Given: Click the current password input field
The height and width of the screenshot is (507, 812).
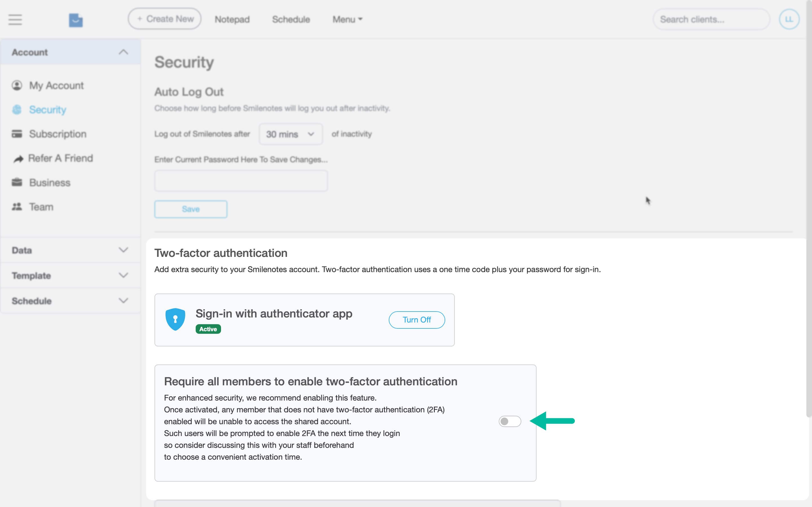Looking at the screenshot, I should pyautogui.click(x=241, y=181).
